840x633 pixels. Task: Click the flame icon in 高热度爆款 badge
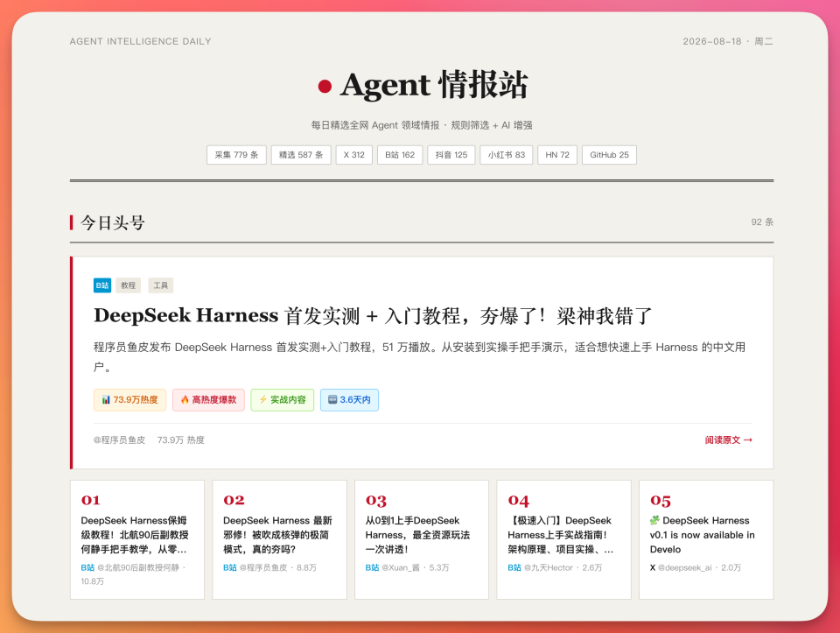[x=185, y=400]
